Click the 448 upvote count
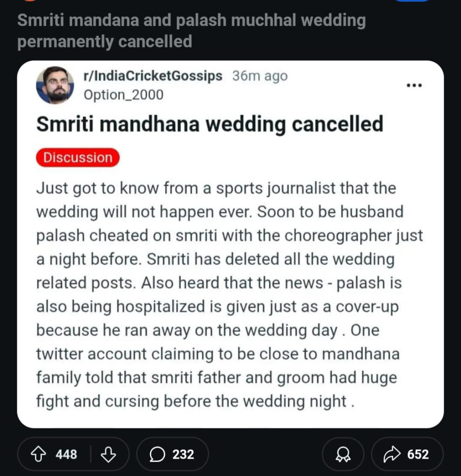This screenshot has height=476, width=461. (67, 454)
